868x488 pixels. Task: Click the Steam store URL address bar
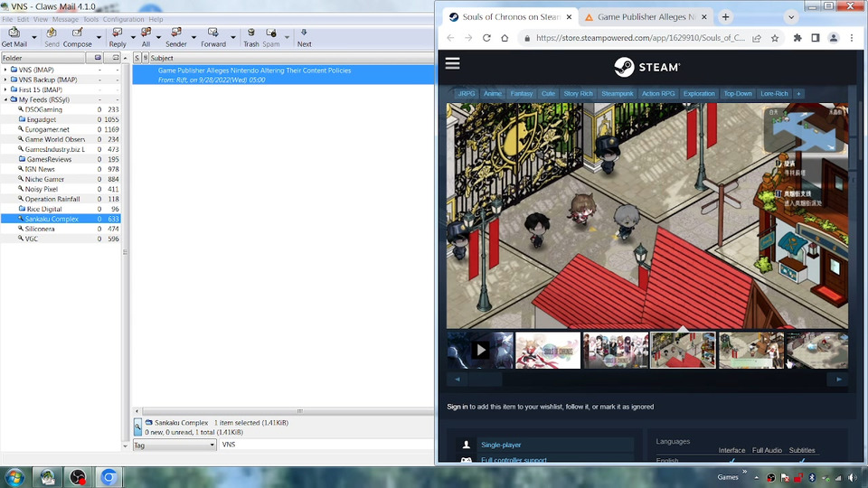[x=640, y=38]
